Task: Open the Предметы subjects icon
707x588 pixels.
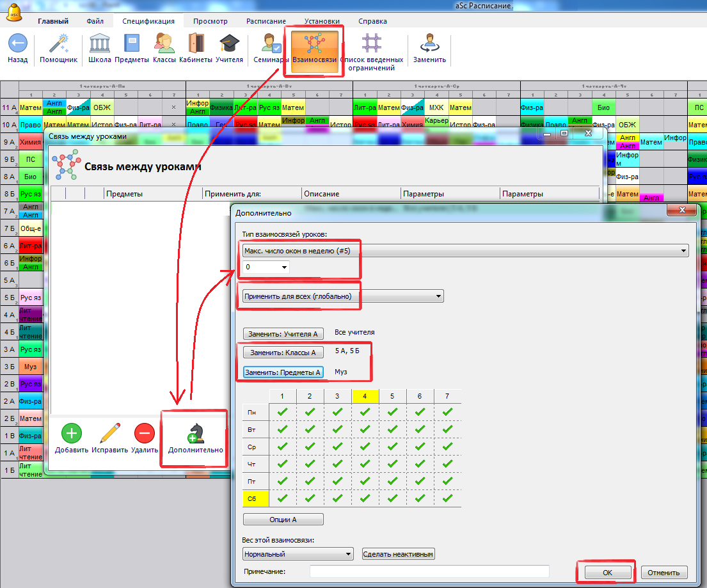Action: click(x=132, y=44)
